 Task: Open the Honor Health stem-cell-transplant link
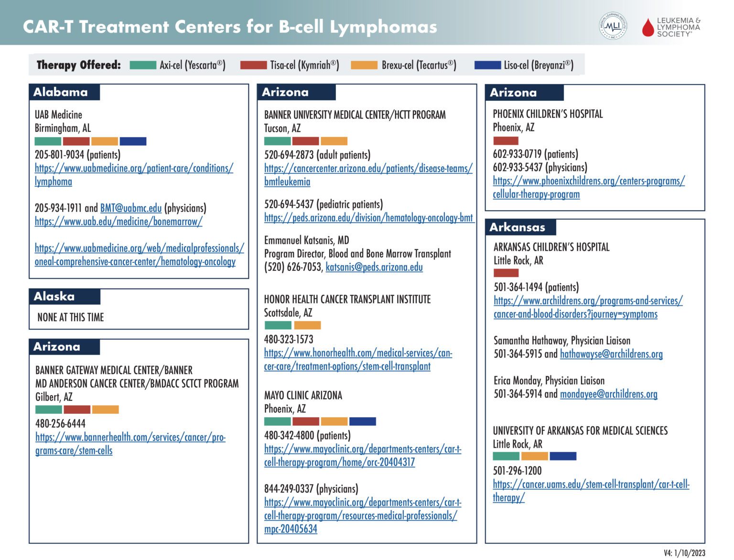point(358,359)
